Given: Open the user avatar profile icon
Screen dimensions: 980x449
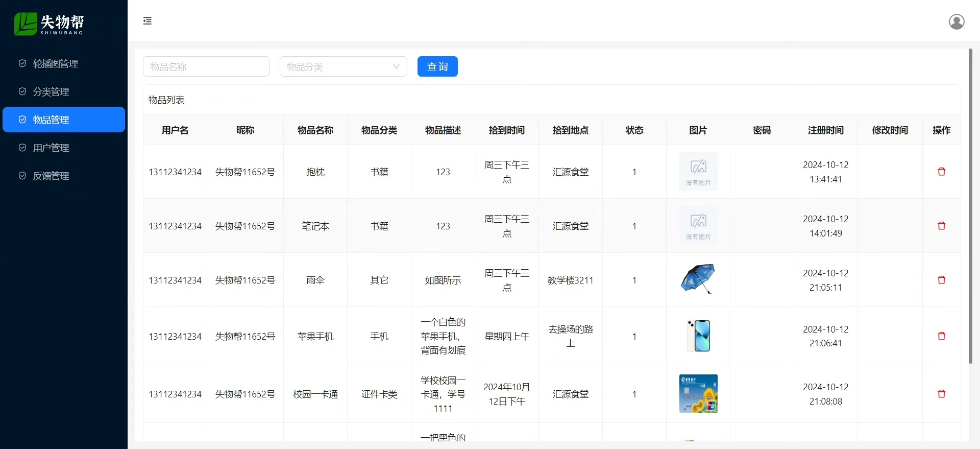Looking at the screenshot, I should point(956,21).
